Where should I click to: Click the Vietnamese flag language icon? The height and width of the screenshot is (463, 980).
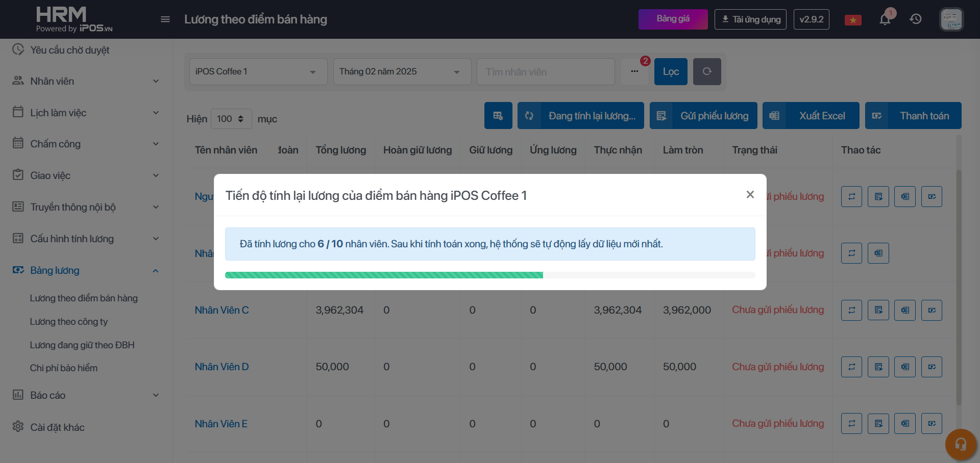point(852,20)
